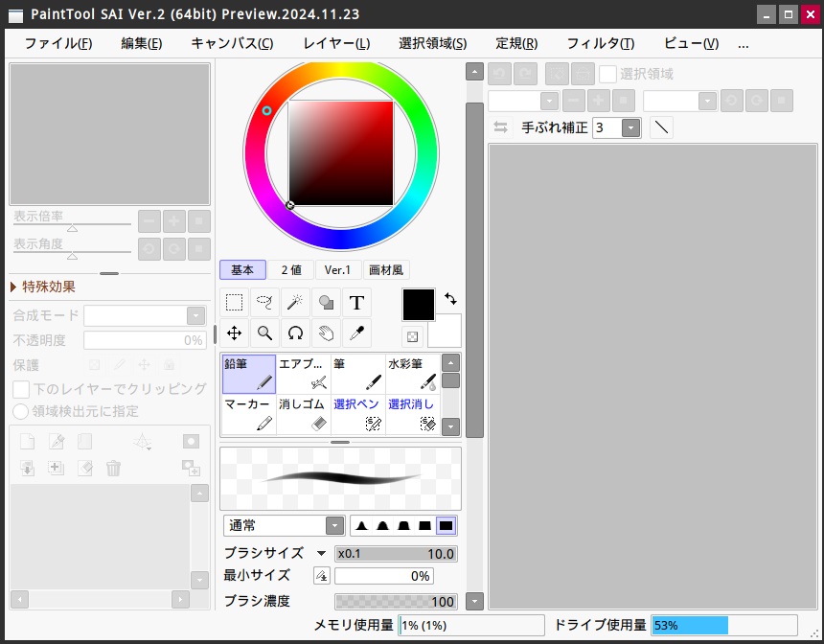
Task: Swap foreground and background colors
Action: click(450, 299)
